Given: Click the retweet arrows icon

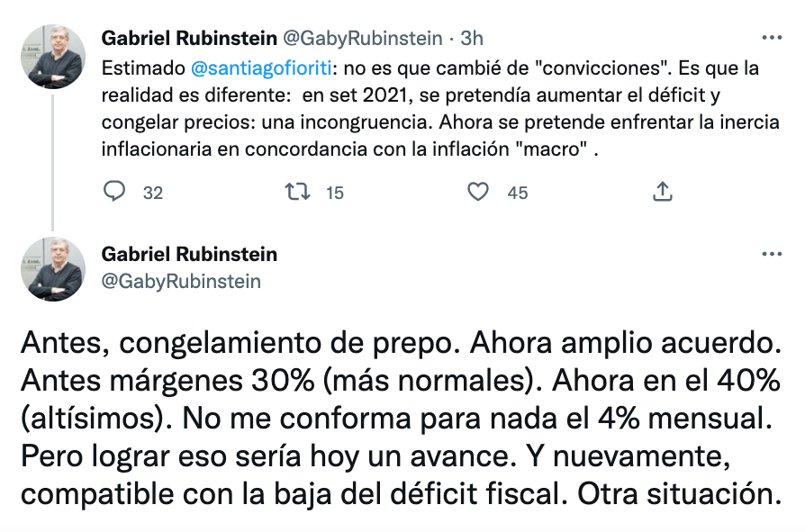Looking at the screenshot, I should click(x=296, y=191).
